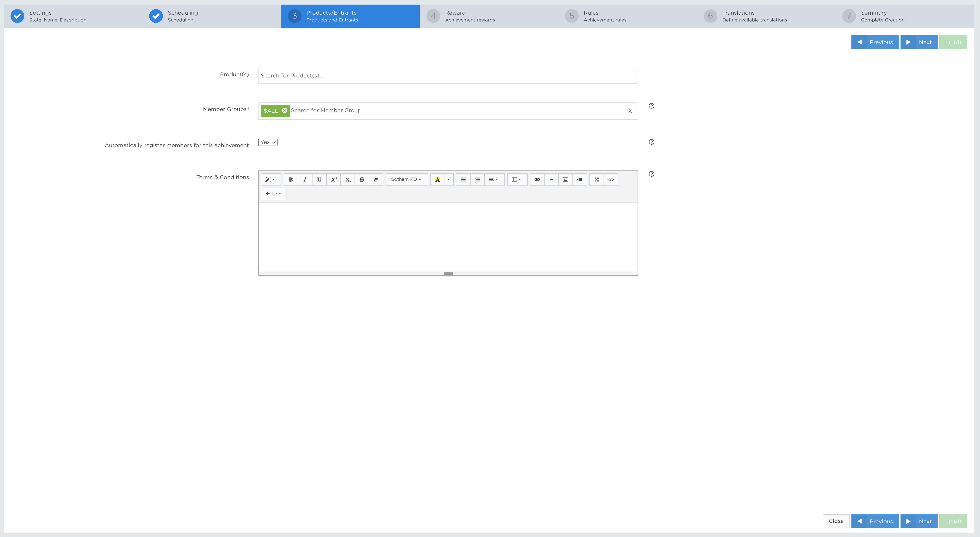The width and height of the screenshot is (980, 537).
Task: Open the magic wand style dropdown
Action: 271,179
